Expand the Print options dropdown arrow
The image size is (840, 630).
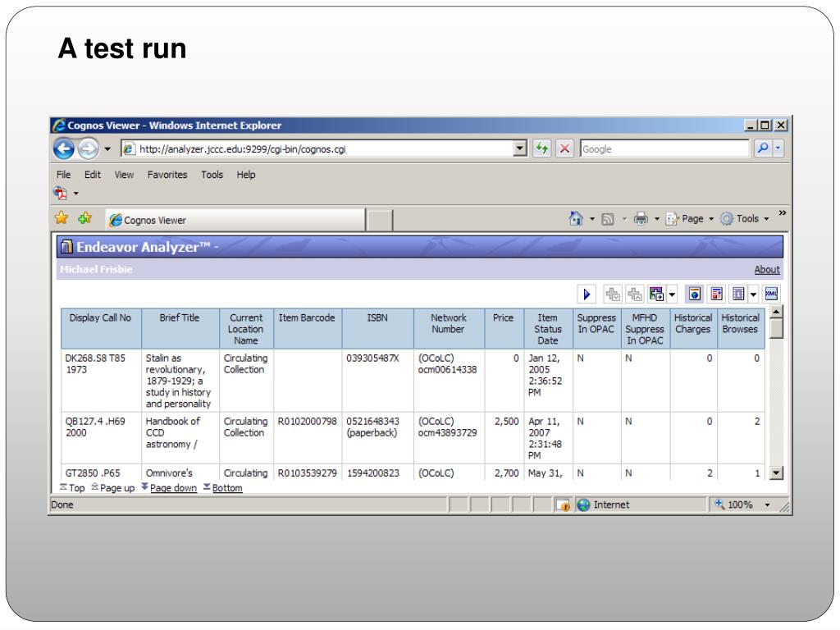(x=657, y=219)
